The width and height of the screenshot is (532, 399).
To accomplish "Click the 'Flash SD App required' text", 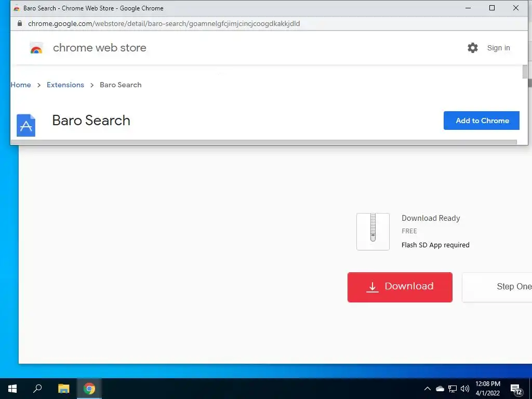I will pos(435,245).
